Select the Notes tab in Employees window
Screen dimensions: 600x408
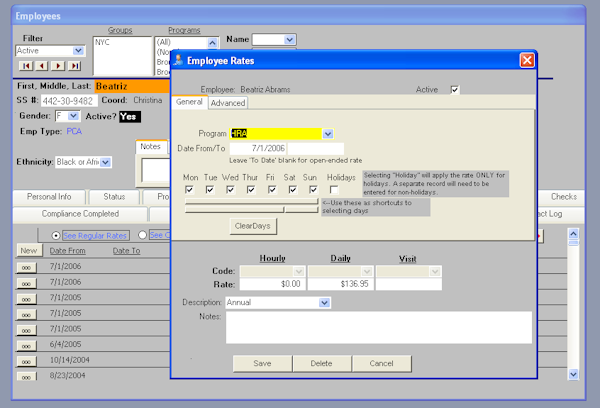point(150,147)
